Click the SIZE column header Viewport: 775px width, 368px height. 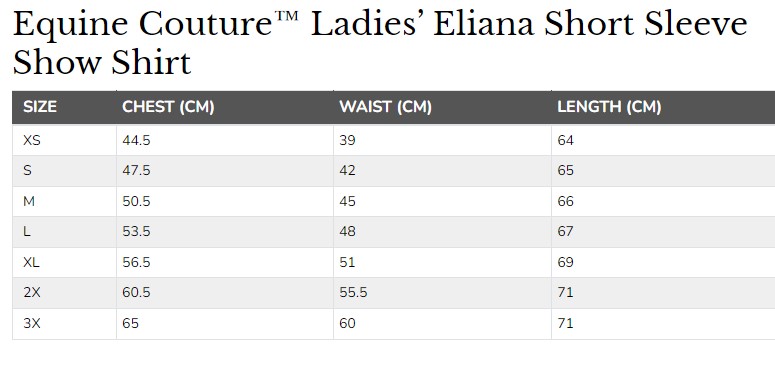(40, 107)
